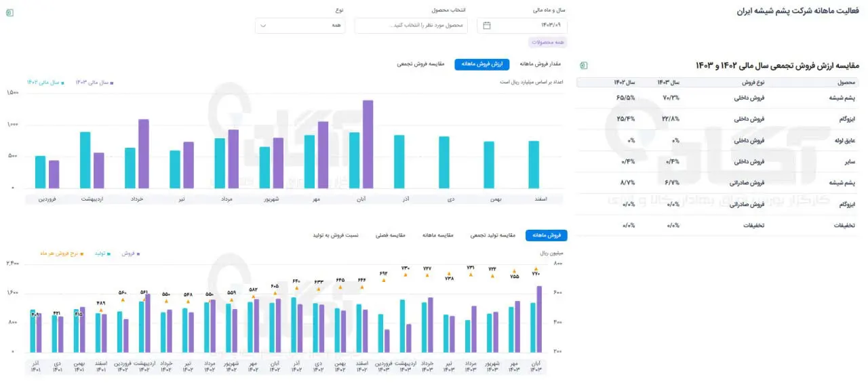Click the ۲۲/۸% cell in the ایزوگام row
The width and height of the screenshot is (868, 385).
(671, 119)
